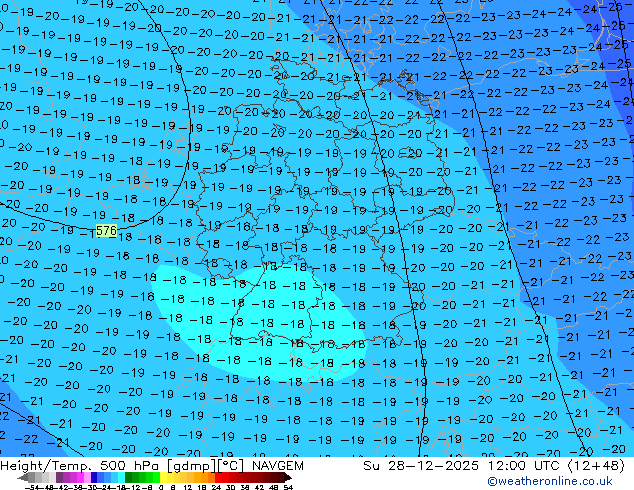The height and width of the screenshot is (490, 634).
Task: Click the temperature color scale legend bar
Action: coord(154,477)
